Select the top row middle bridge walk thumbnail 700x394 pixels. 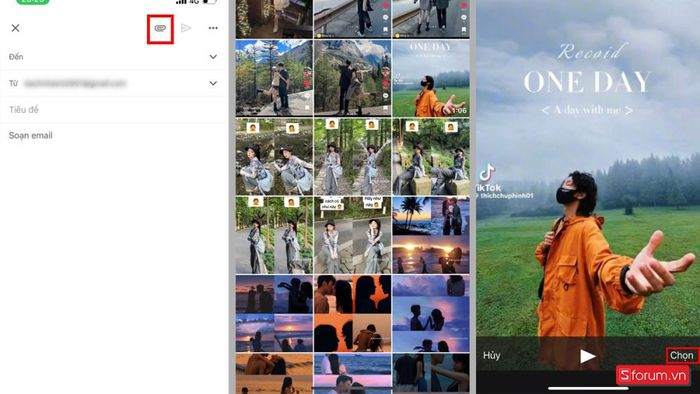click(x=352, y=19)
